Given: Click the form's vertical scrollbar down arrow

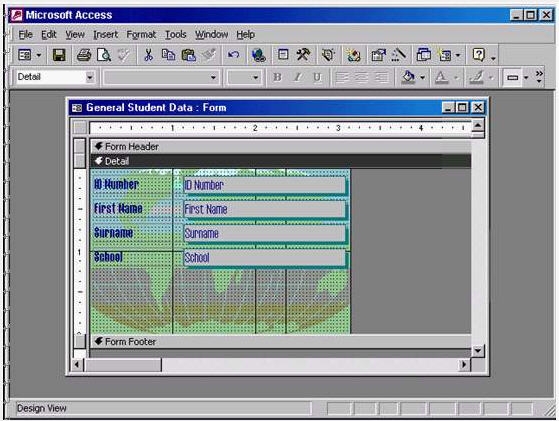Looking at the screenshot, I should coord(478,351).
